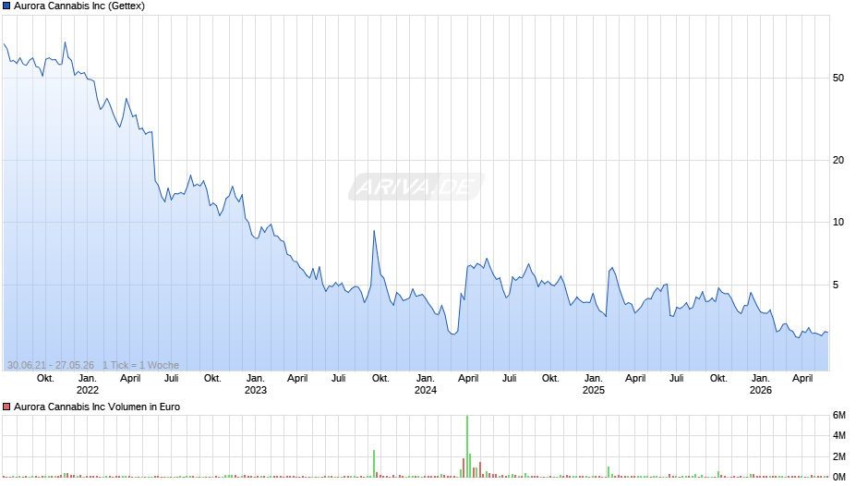868x486 pixels.
Task: Click the blue Aurora Cannabis legend square
Action: (6, 6)
